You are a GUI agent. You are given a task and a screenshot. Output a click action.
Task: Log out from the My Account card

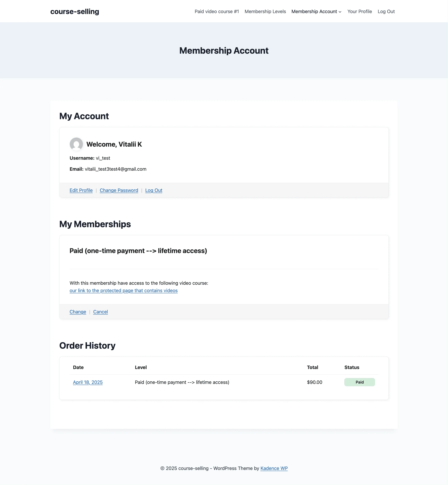click(154, 190)
